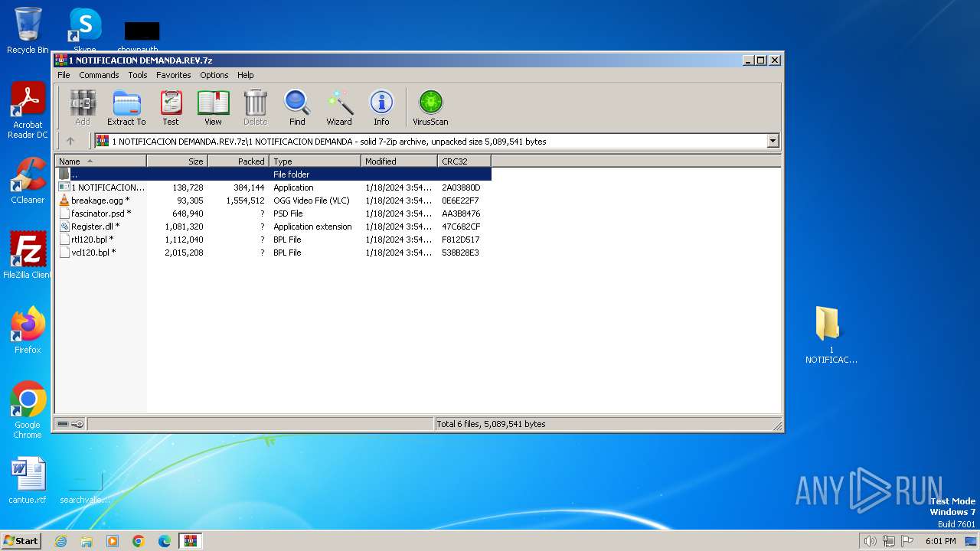
Task: Sort by Modified column header
Action: pos(399,161)
